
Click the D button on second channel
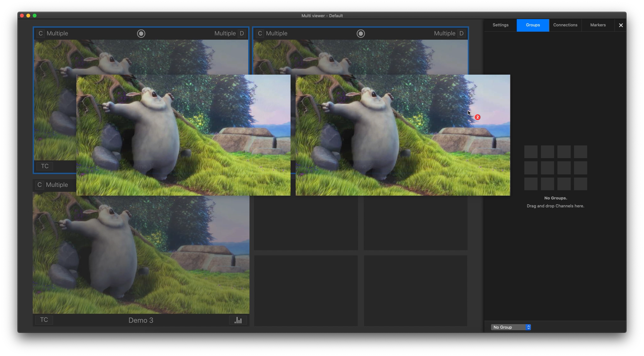(x=461, y=33)
